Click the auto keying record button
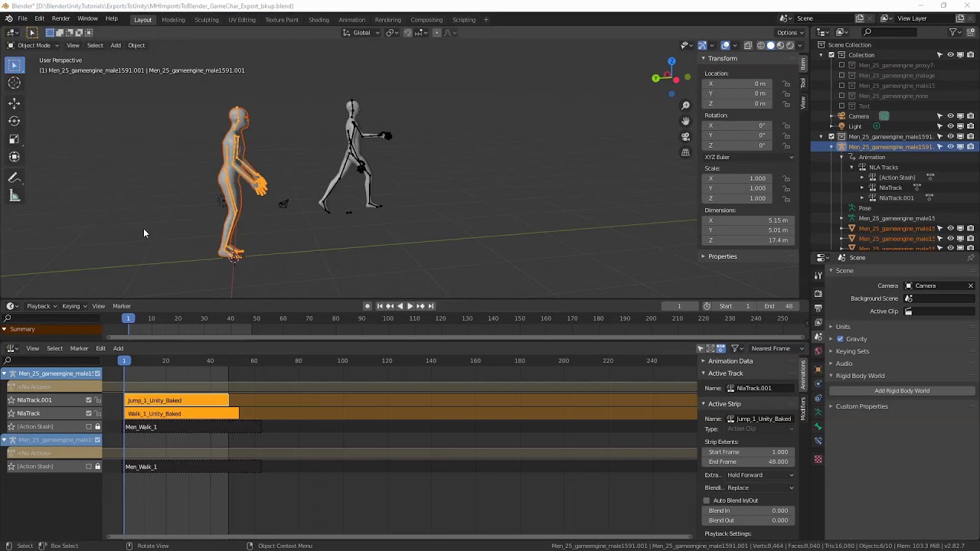The width and height of the screenshot is (980, 551). point(367,306)
